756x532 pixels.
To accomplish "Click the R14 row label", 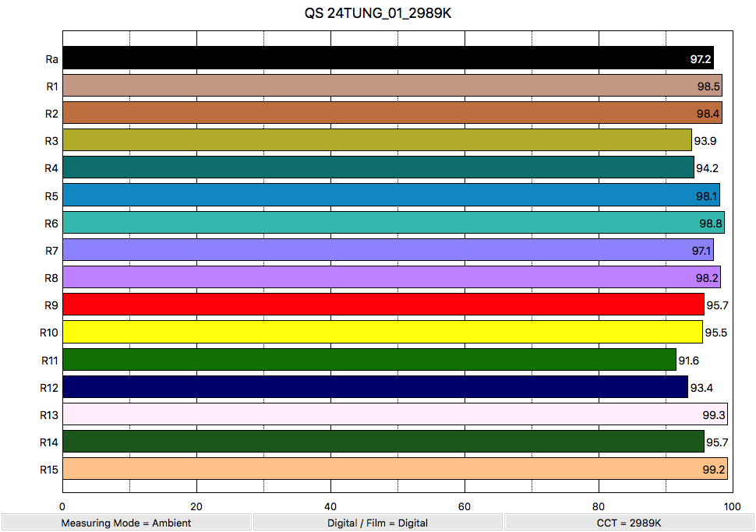I will coord(49,442).
